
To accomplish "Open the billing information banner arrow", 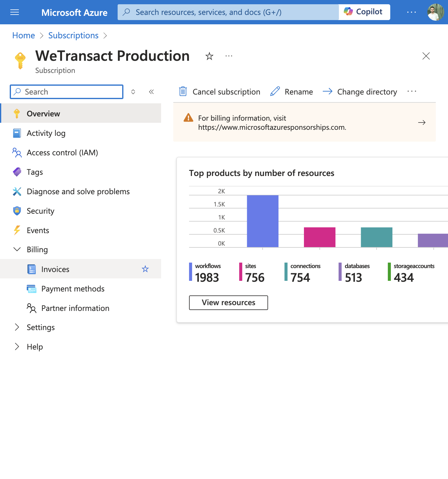I will pos(422,122).
